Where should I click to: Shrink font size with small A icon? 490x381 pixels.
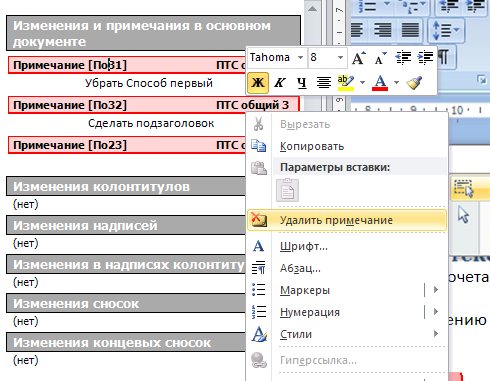coord(380,59)
